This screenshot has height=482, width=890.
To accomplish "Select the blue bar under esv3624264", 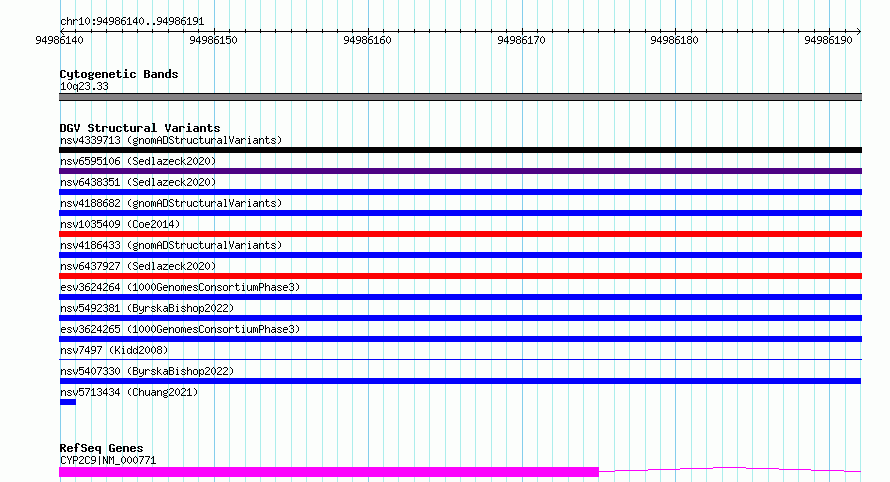I will 460,297.
